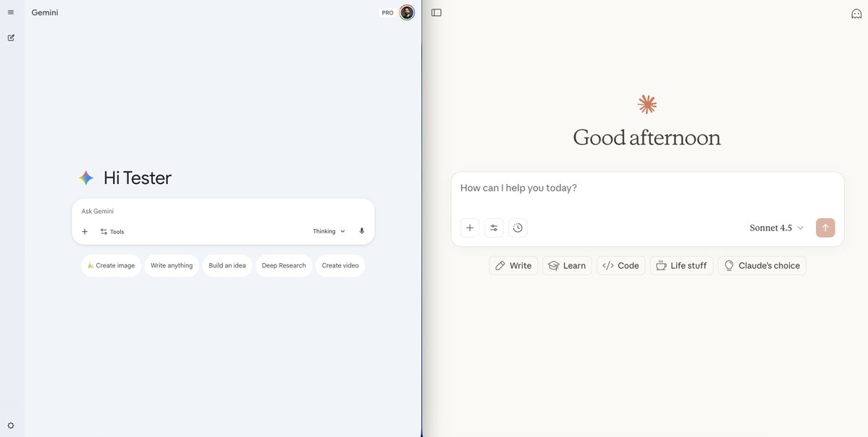Open Gemini main menu hamburger icon

click(11, 12)
